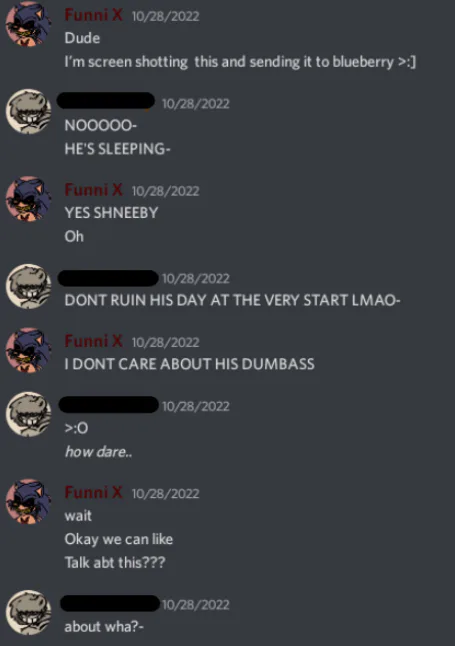
Task: Select the "Okay we can like" message line
Action: (x=119, y=539)
